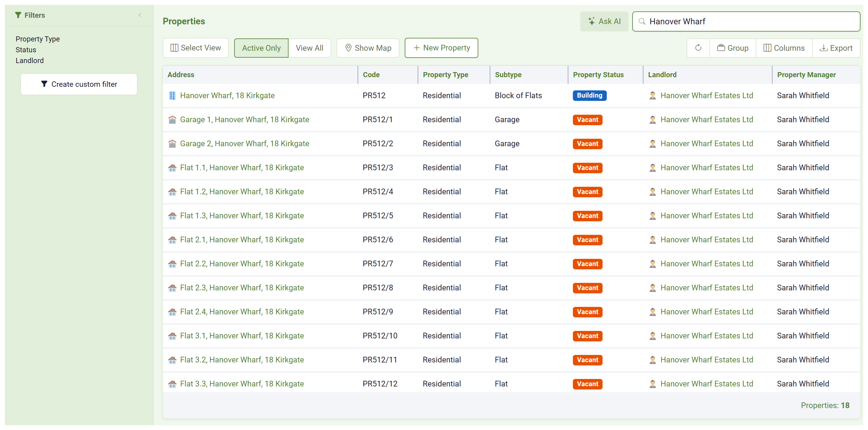868x430 pixels.
Task: Click landlord person icon in PR512/5 row
Action: pyautogui.click(x=652, y=216)
